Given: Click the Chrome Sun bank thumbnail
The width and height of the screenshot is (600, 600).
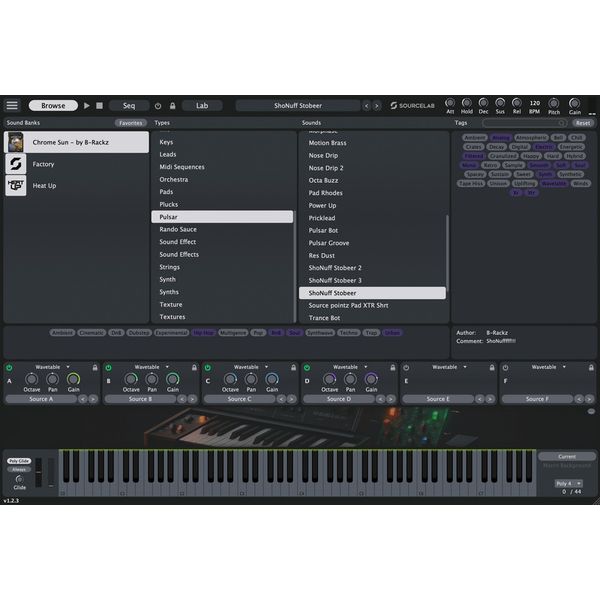Looking at the screenshot, I should tap(16, 142).
